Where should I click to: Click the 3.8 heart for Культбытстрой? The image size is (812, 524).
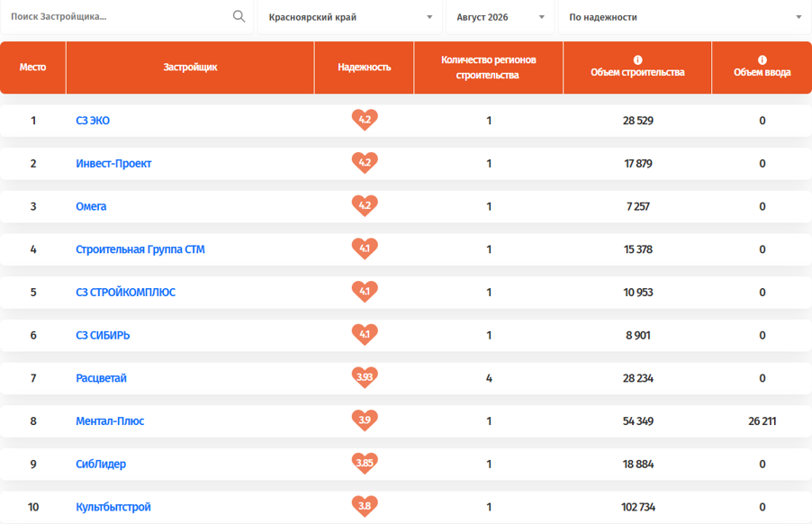point(365,507)
